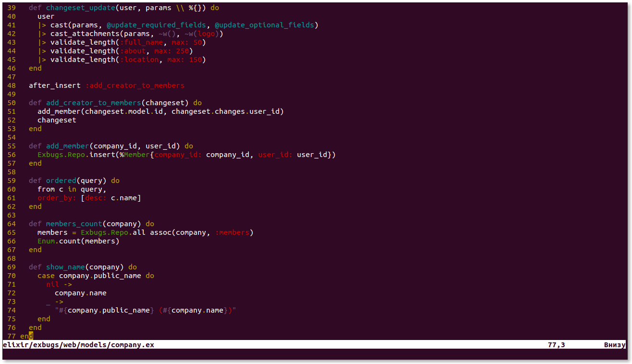Click add_member function definition on line 55

coord(68,146)
